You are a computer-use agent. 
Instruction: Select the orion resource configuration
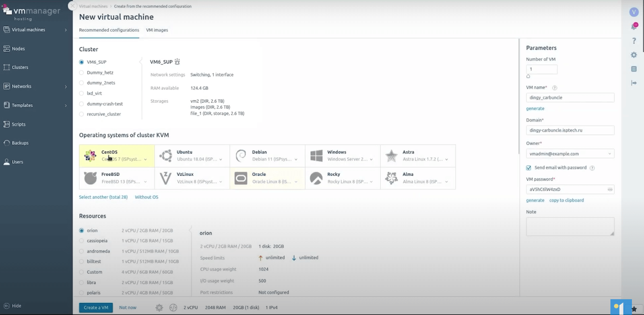(x=81, y=231)
